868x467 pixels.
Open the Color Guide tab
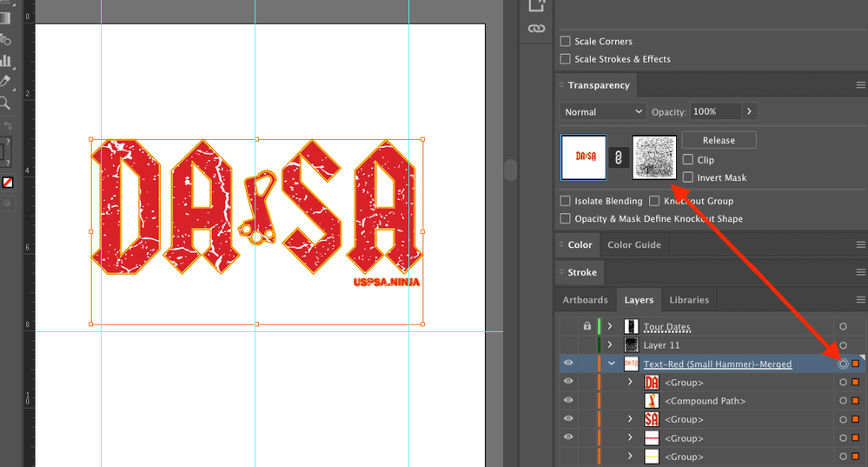[633, 245]
